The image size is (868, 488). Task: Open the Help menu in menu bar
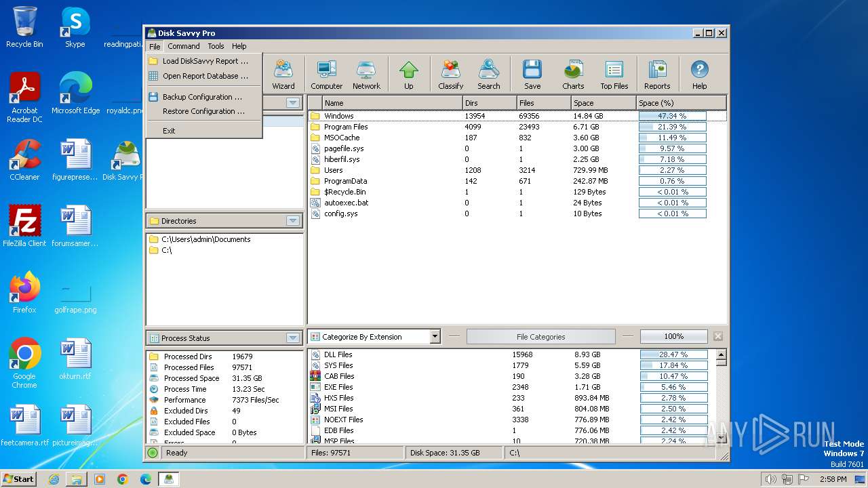point(239,46)
